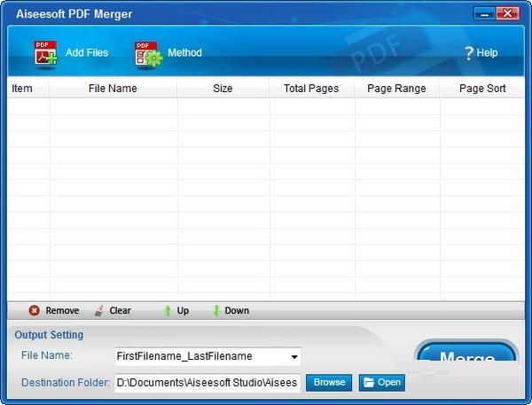Focus the Destination Folder path field
532x405 pixels.
coord(207,383)
